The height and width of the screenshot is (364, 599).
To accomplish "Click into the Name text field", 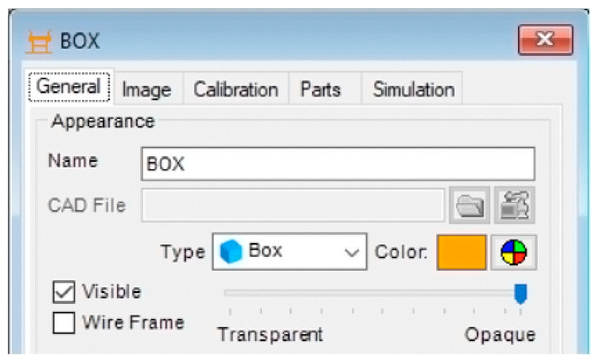I will 338,164.
